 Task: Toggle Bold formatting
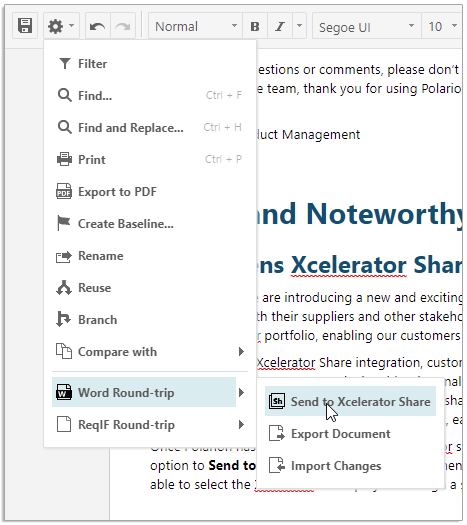[255, 26]
